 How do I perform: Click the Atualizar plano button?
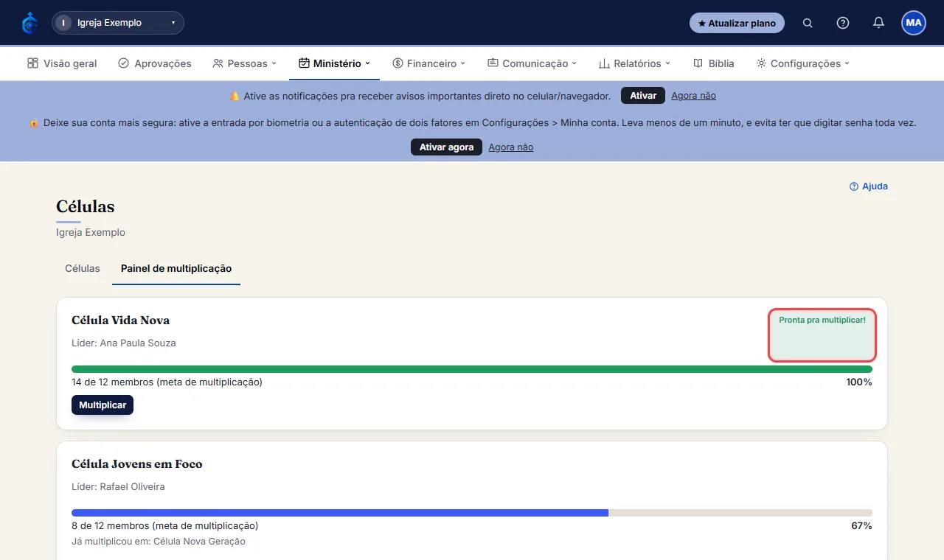click(737, 23)
